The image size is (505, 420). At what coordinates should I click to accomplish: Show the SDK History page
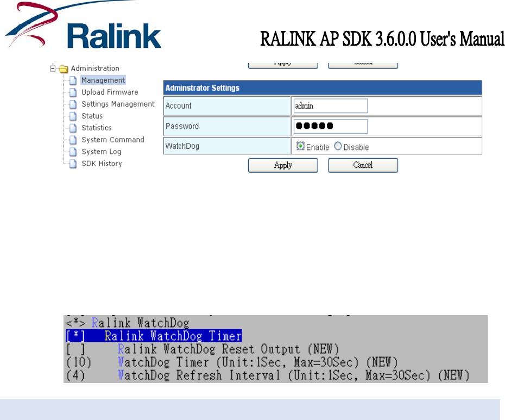point(102,164)
